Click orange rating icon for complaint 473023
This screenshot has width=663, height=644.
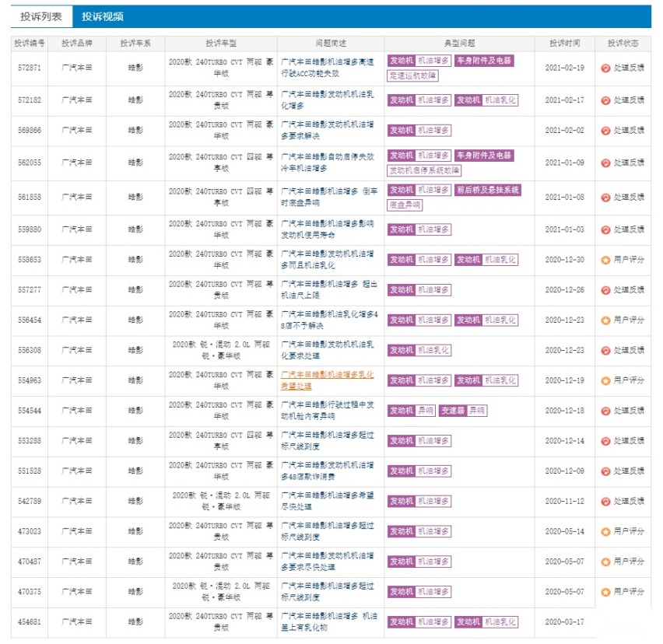605,531
